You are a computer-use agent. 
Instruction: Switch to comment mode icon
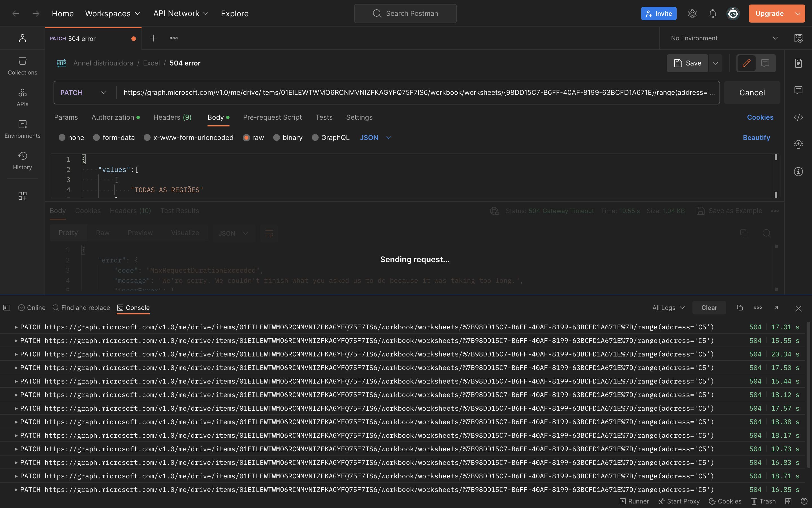(765, 63)
